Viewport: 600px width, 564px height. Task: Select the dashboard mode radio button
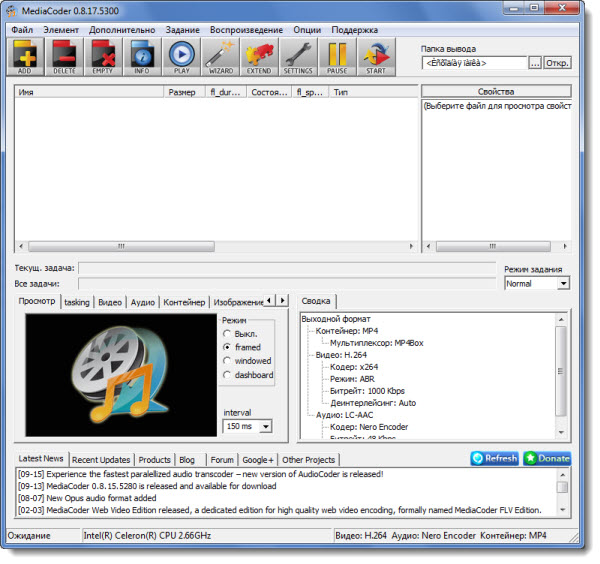pyautogui.click(x=228, y=375)
